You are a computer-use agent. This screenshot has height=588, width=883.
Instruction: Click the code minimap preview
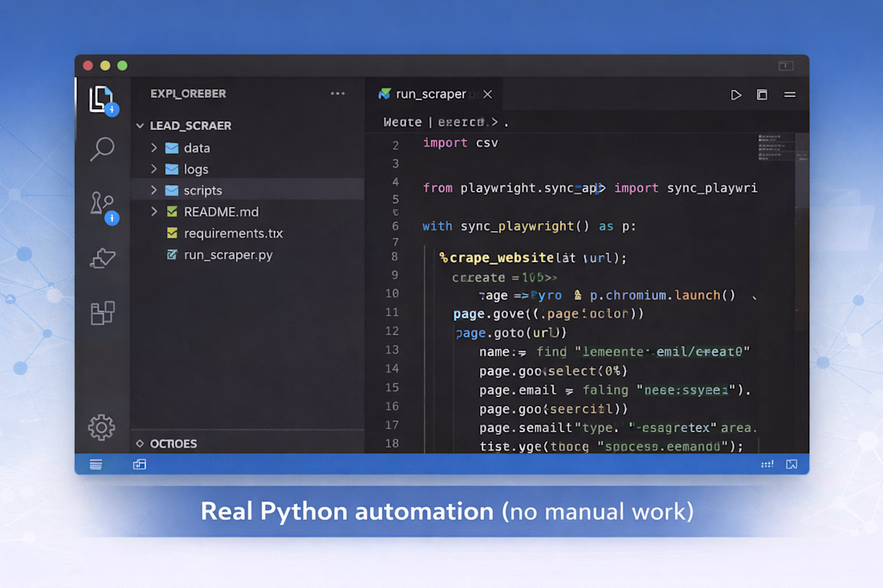(x=775, y=147)
